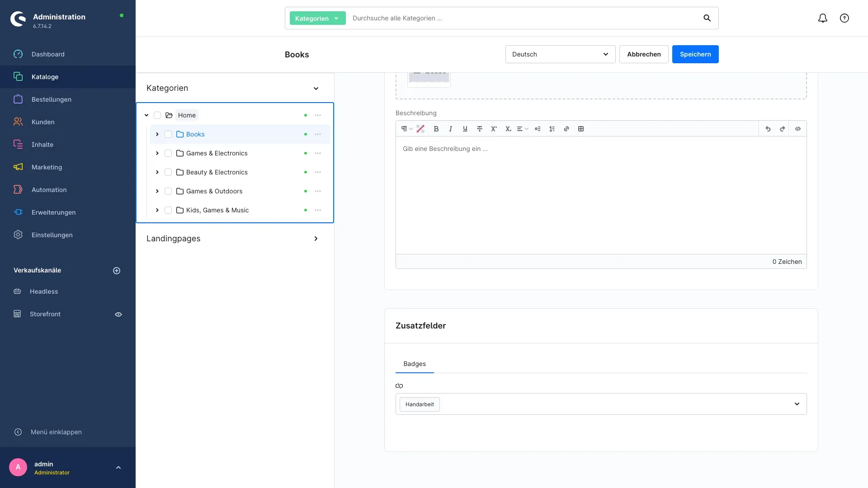Insert a link in description

click(566, 129)
